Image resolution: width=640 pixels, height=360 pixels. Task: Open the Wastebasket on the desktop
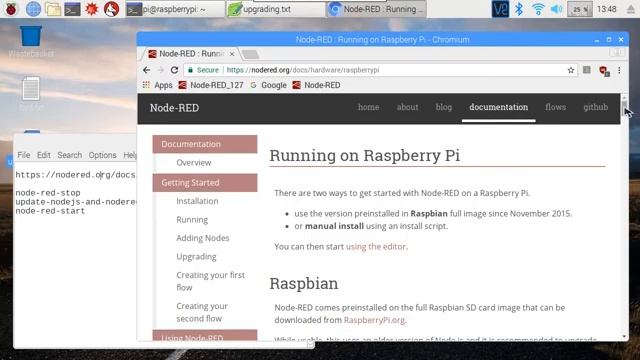[31, 41]
